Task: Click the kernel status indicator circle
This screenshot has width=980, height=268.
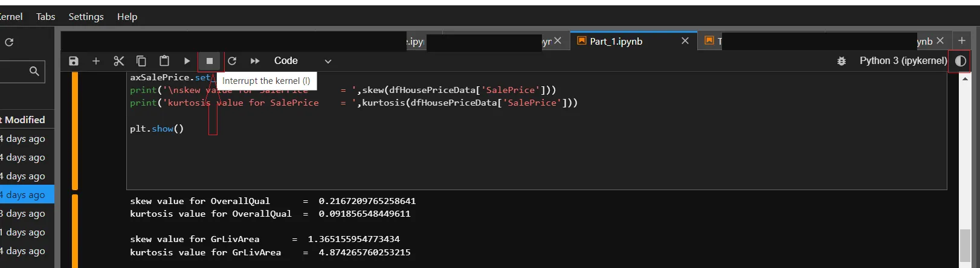Action: (960, 61)
